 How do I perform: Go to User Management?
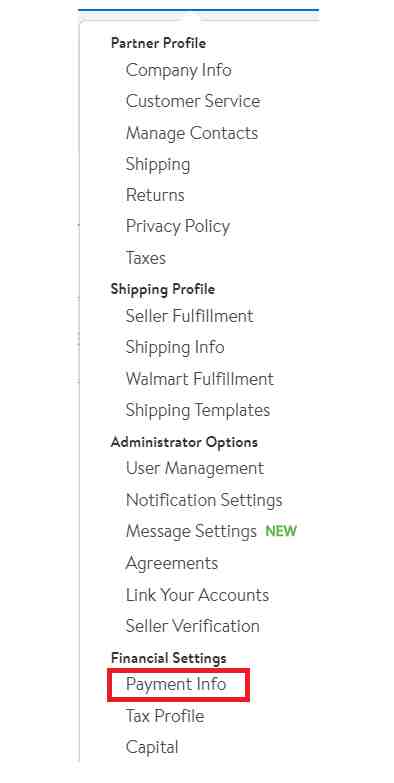pyautogui.click(x=195, y=469)
